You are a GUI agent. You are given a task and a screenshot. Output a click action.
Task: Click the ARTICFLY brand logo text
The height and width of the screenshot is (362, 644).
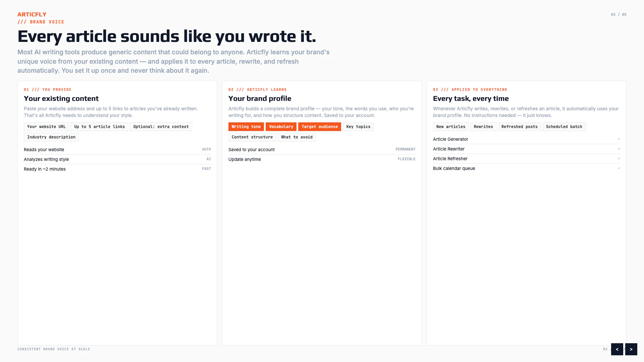[32, 14]
